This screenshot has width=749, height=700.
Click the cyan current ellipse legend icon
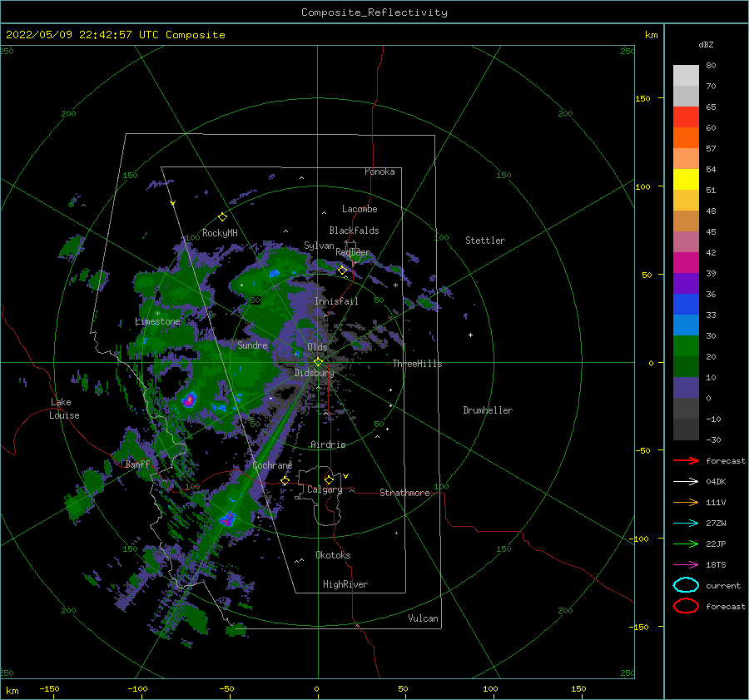coord(686,585)
